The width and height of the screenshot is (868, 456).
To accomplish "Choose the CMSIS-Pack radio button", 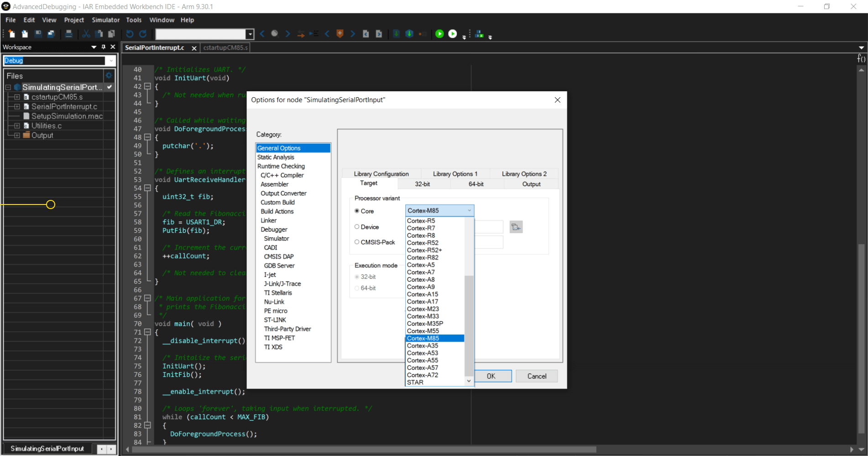I will pyautogui.click(x=357, y=242).
